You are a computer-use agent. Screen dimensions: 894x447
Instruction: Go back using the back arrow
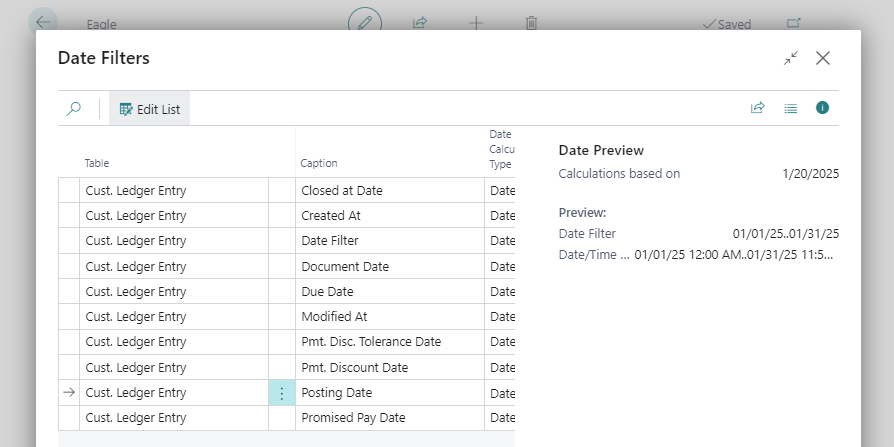click(44, 22)
